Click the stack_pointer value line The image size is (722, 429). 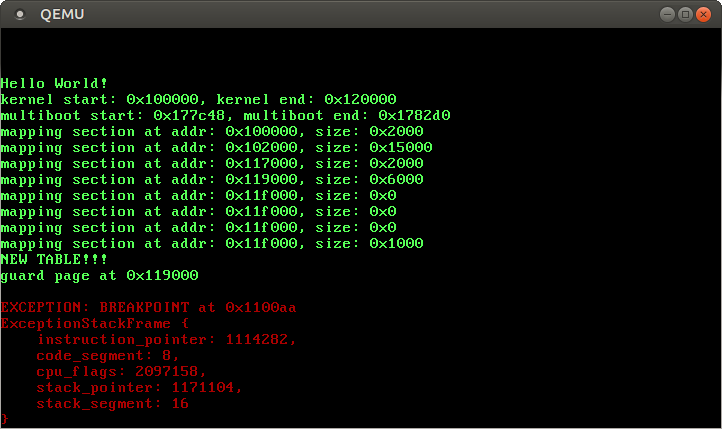(x=139, y=387)
